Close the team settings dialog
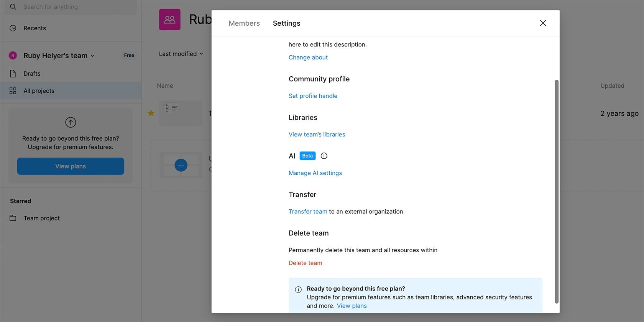The image size is (644, 322). click(543, 23)
